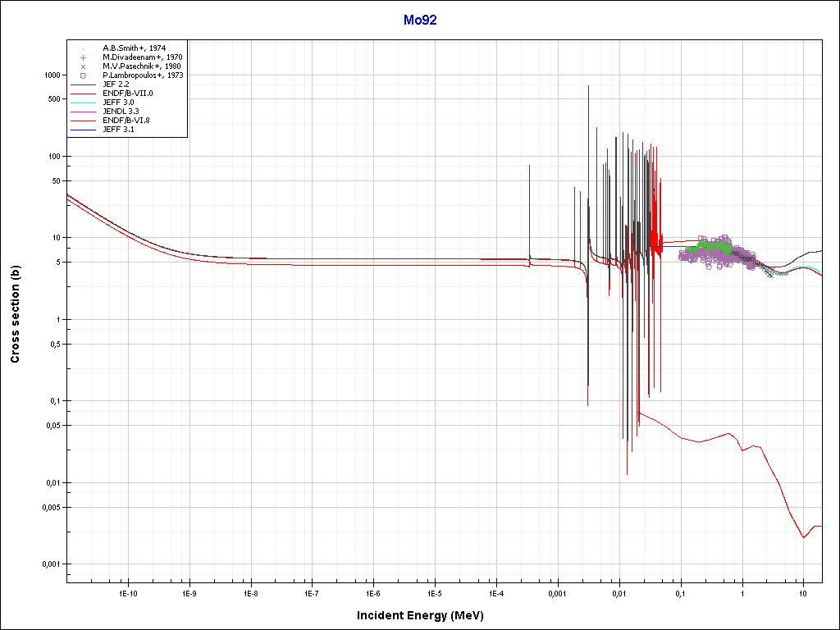This screenshot has width=840, height=630.
Task: Pick the blue line sample beside JEFF 3.1
Action: pos(83,130)
